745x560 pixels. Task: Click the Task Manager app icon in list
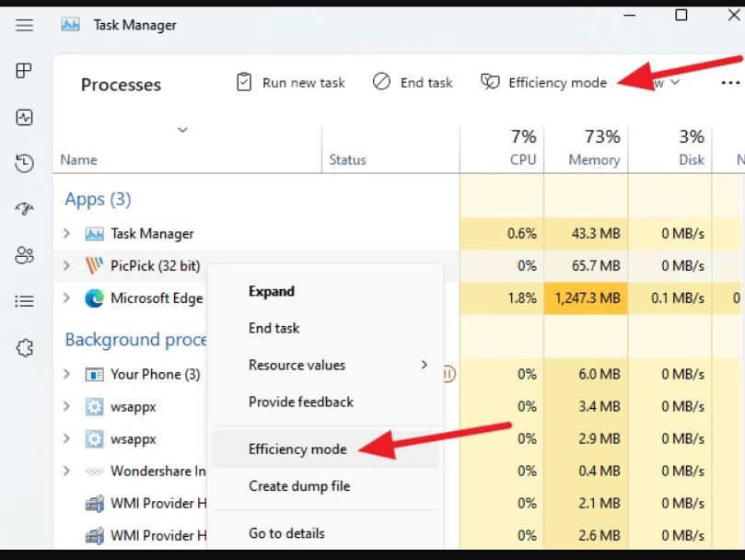click(94, 233)
